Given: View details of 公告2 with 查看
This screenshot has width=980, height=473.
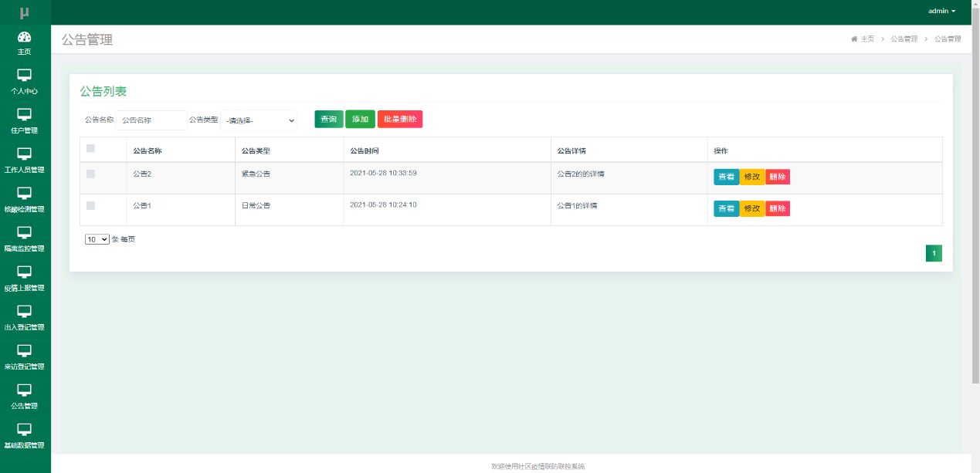Looking at the screenshot, I should (727, 177).
